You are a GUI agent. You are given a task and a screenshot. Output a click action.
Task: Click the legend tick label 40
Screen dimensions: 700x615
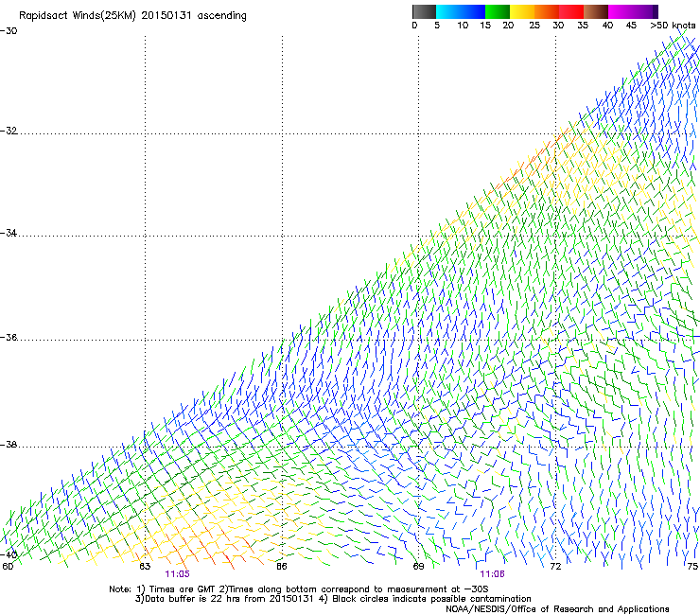(607, 26)
